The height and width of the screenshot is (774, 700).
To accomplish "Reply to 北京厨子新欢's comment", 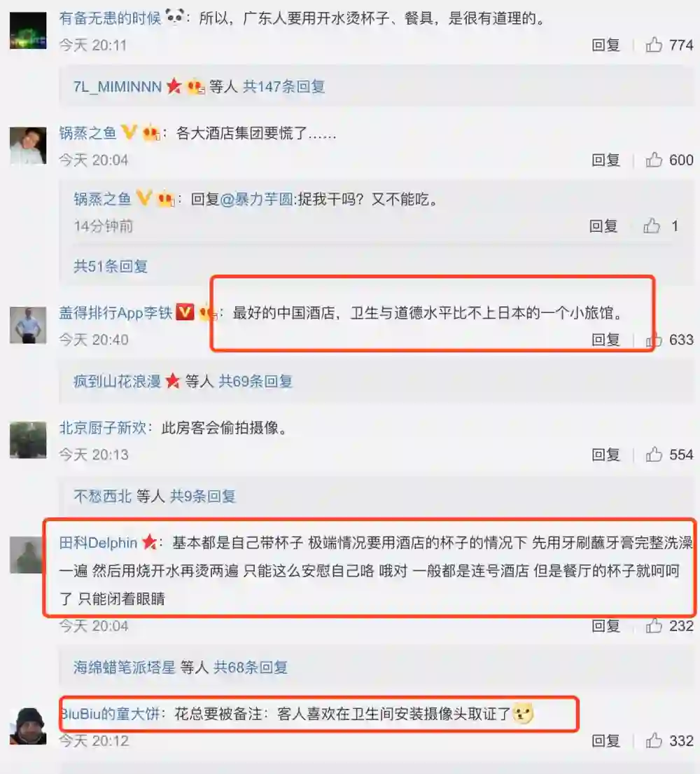I will point(605,454).
